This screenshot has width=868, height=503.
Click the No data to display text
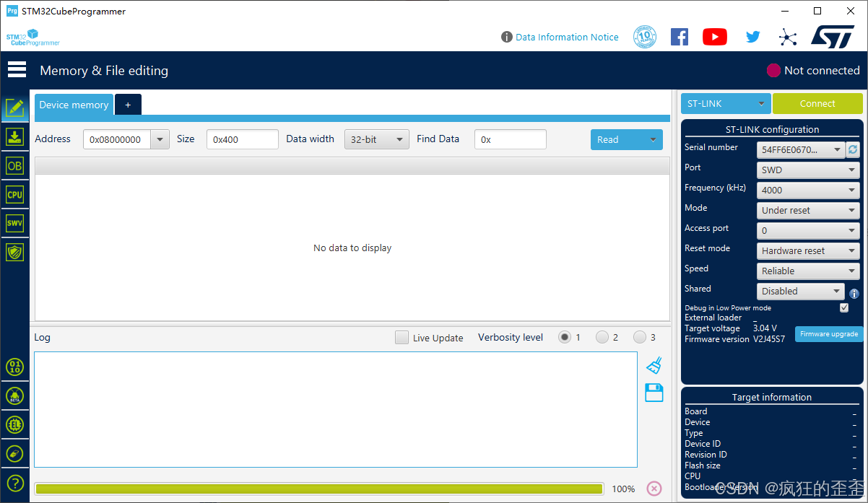click(352, 248)
